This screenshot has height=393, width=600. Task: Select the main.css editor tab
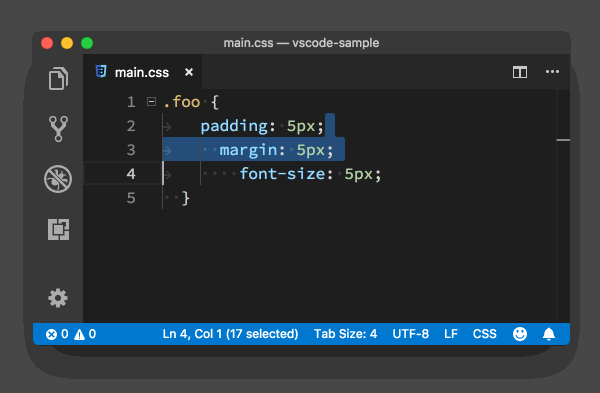pos(142,72)
